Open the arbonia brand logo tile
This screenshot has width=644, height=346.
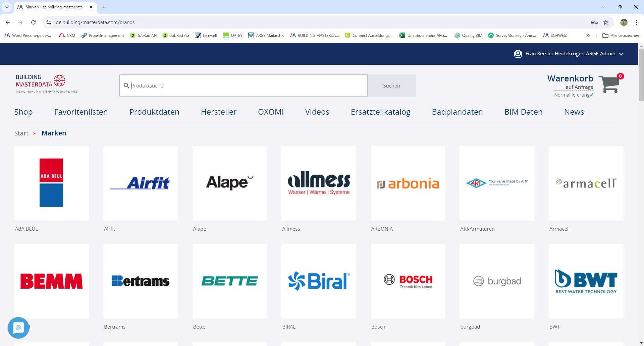tap(408, 183)
